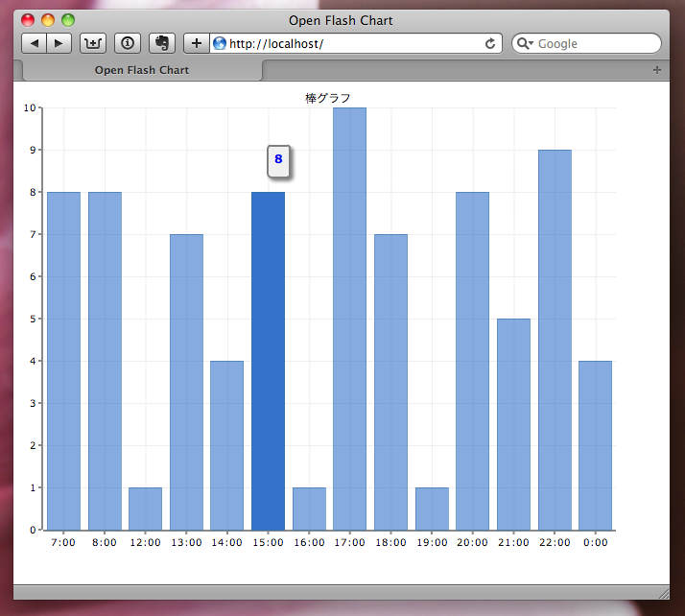Close the window with the red button
The width and height of the screenshot is (685, 616).
28,20
